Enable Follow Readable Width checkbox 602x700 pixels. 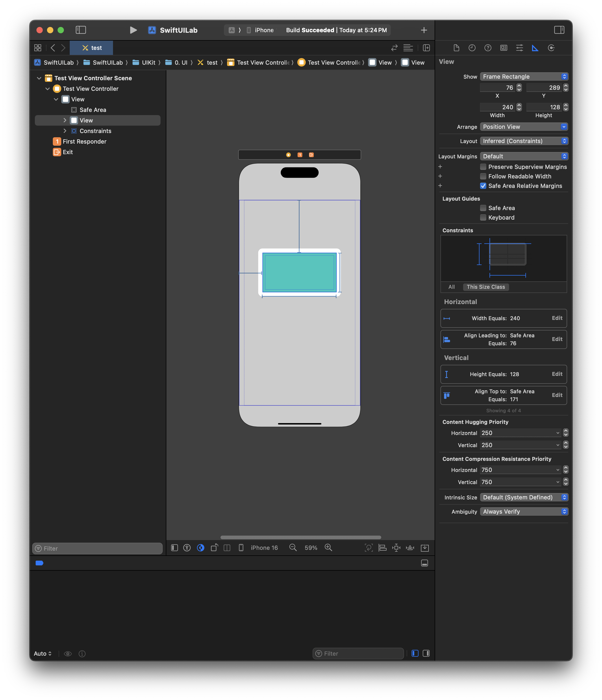[x=483, y=176]
